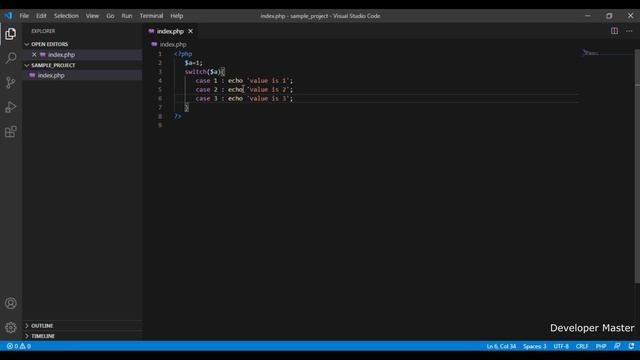Click the editor vertical scrollbar

[637, 166]
